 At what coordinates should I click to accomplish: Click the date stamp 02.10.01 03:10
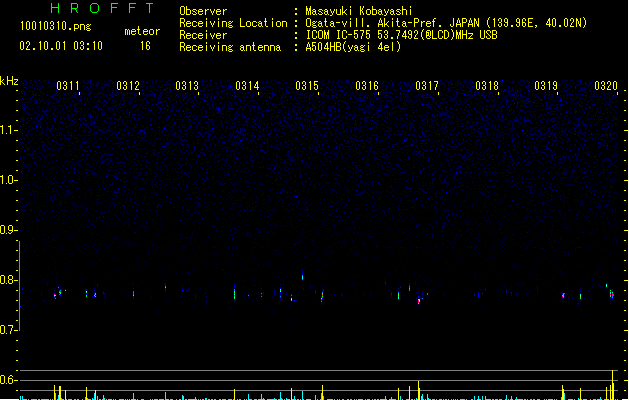[x=61, y=46]
